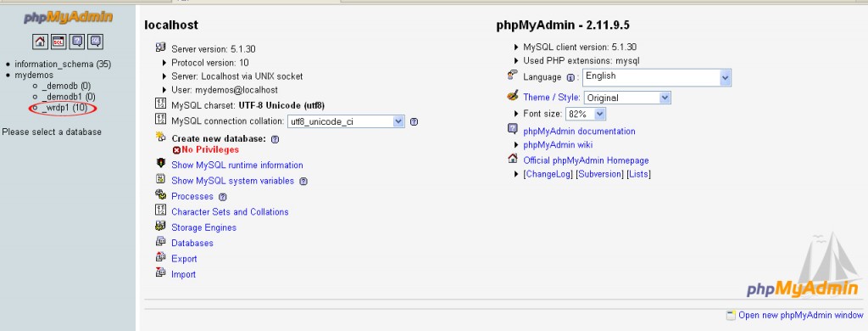Click the Official Homepage house icon
Screen dimensions: 868x331
pos(513,159)
